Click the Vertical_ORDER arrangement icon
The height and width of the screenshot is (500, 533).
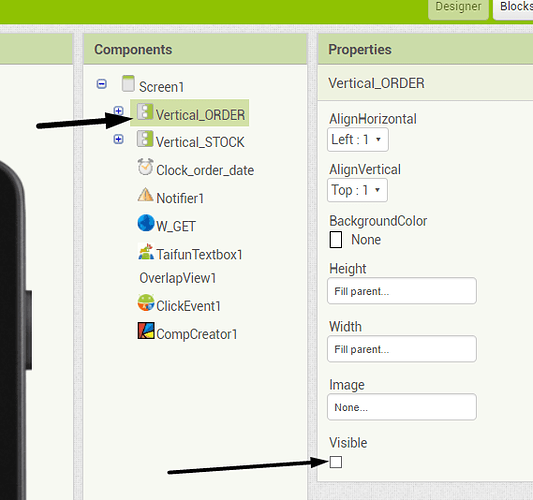[145, 111]
